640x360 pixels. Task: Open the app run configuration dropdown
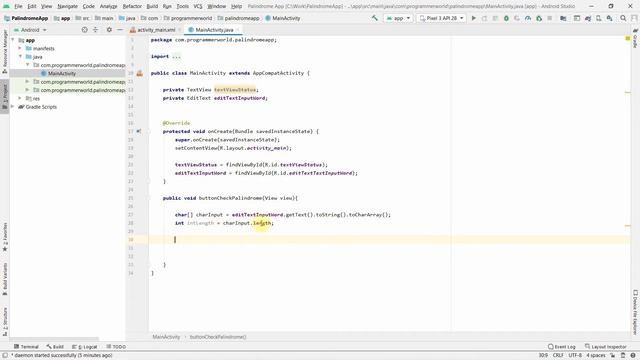pyautogui.click(x=398, y=18)
